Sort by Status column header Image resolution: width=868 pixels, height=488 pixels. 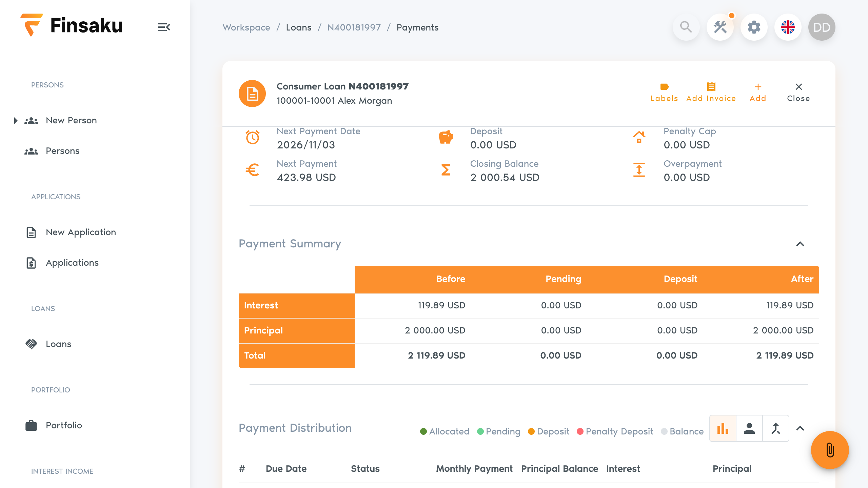click(x=365, y=469)
